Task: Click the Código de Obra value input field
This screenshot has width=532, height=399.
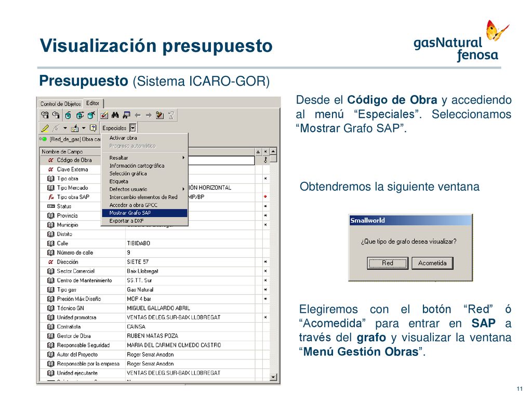Action: click(221, 160)
